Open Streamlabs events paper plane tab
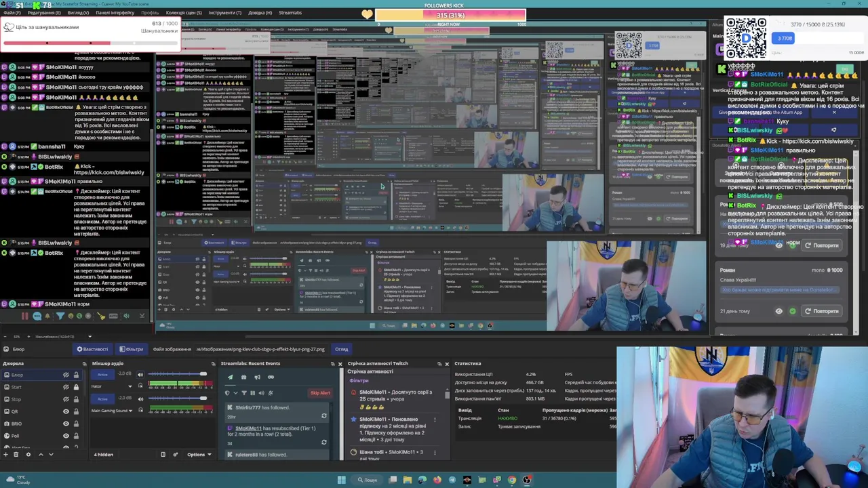The height and width of the screenshot is (488, 868). click(231, 377)
